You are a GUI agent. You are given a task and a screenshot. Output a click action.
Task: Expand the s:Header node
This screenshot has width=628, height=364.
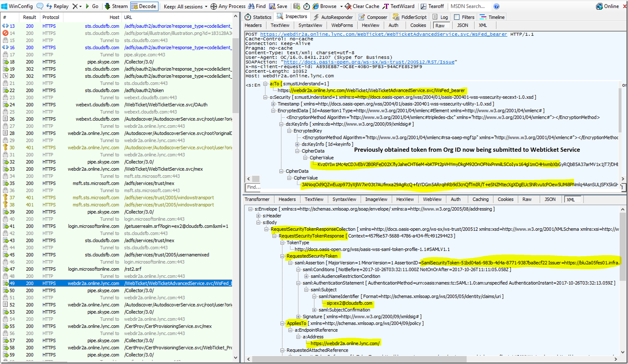258,216
